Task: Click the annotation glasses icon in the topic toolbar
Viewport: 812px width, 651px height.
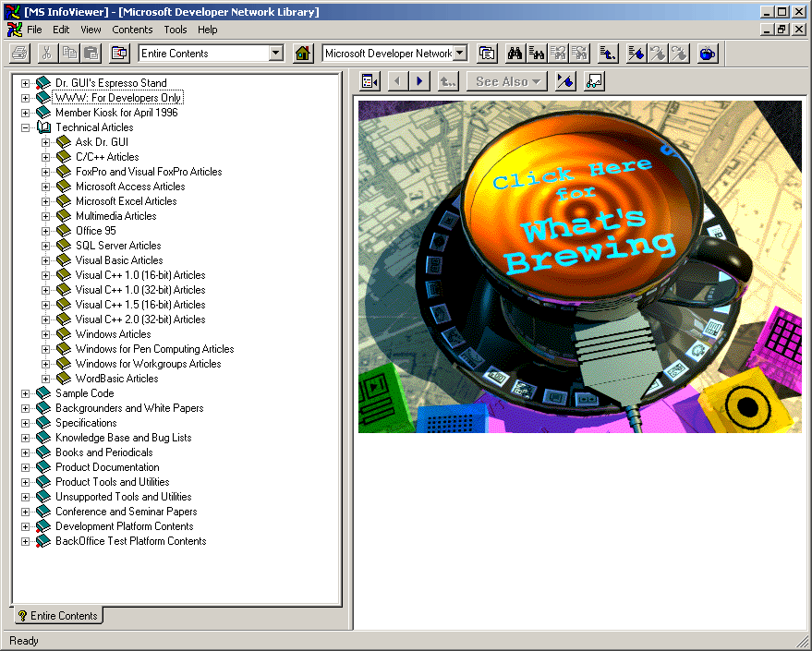Action: coord(594,81)
